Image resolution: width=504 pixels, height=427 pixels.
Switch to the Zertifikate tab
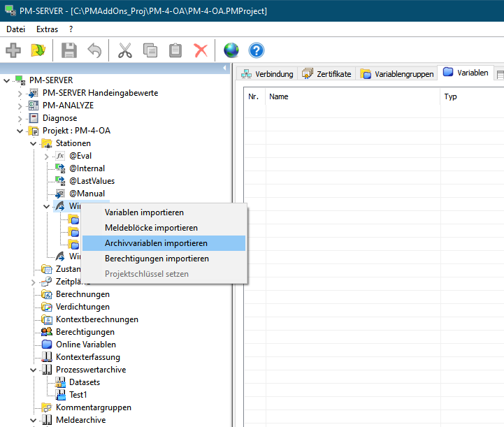pos(326,74)
